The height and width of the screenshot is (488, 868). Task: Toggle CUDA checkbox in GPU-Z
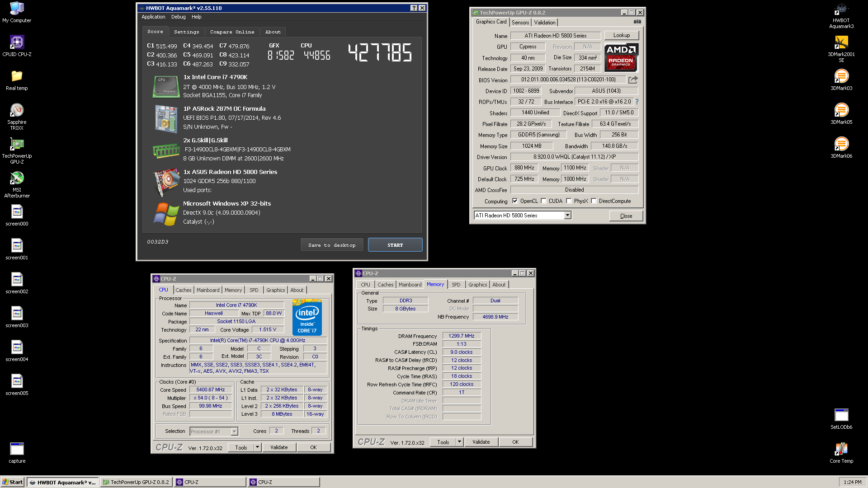tap(543, 201)
